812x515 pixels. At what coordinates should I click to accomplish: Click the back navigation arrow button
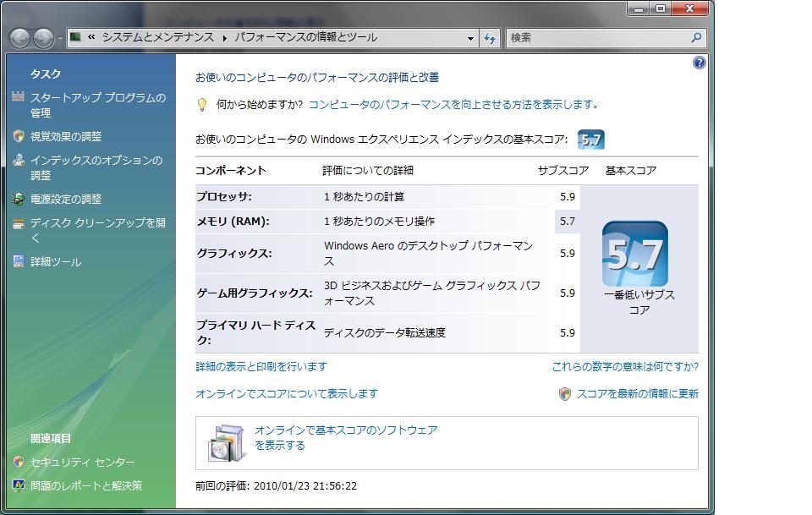coord(19,38)
